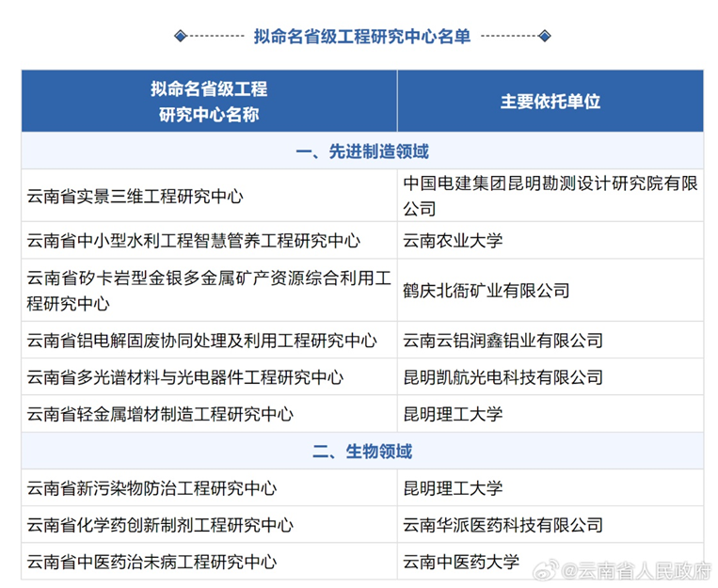718x588 pixels.
Task: Click the 主要依托单位 column header
Action: [x=550, y=102]
